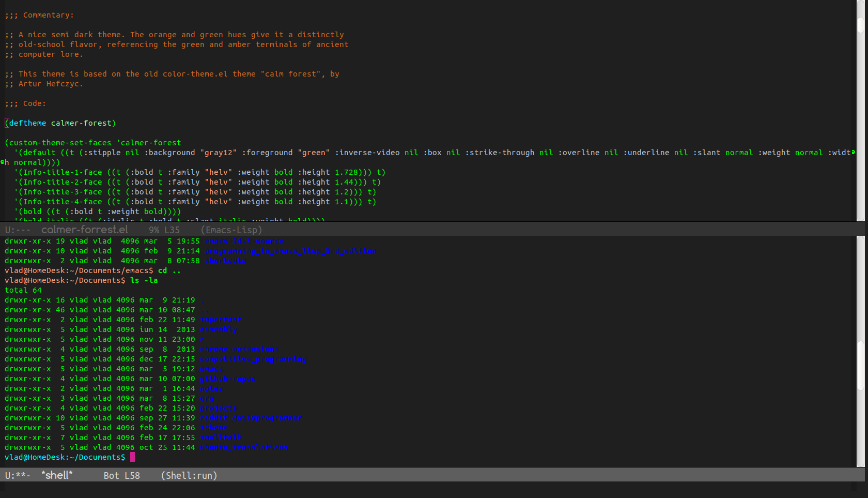Click the Info-title-4-face line

tap(195, 202)
